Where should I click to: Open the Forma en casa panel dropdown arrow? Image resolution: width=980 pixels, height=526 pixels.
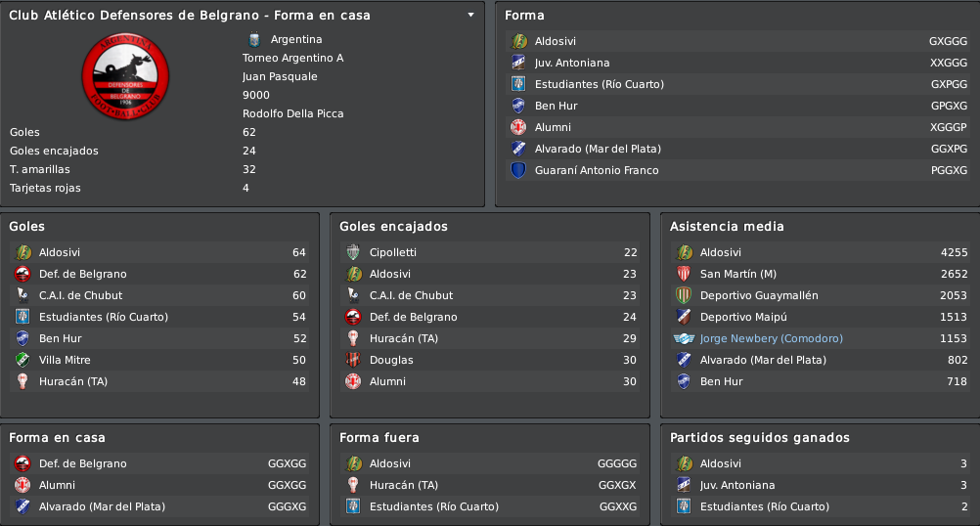point(470,15)
